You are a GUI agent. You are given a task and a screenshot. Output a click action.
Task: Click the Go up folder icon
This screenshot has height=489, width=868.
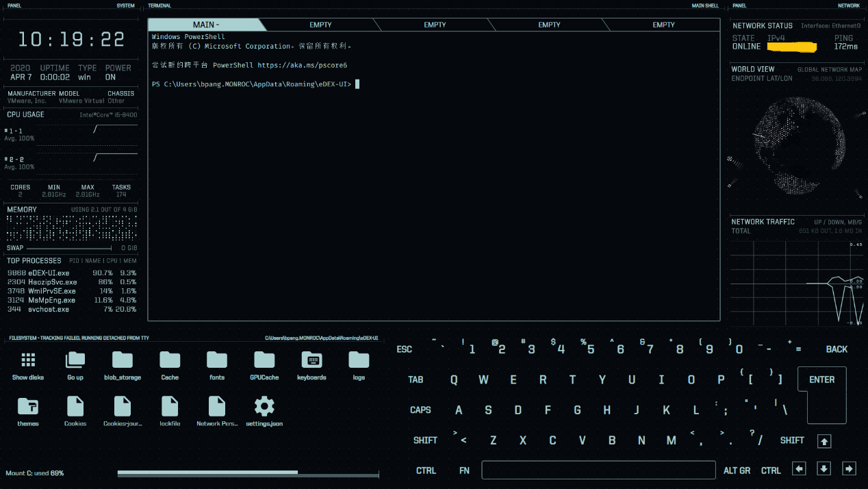pyautogui.click(x=75, y=360)
